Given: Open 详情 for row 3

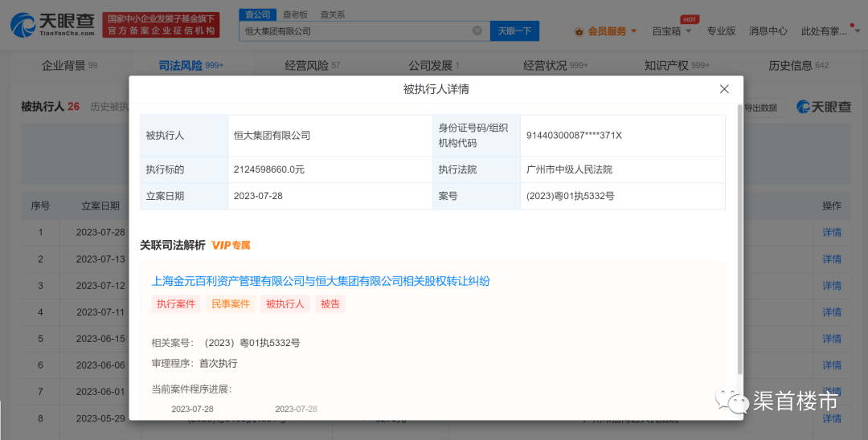Looking at the screenshot, I should pyautogui.click(x=832, y=285).
